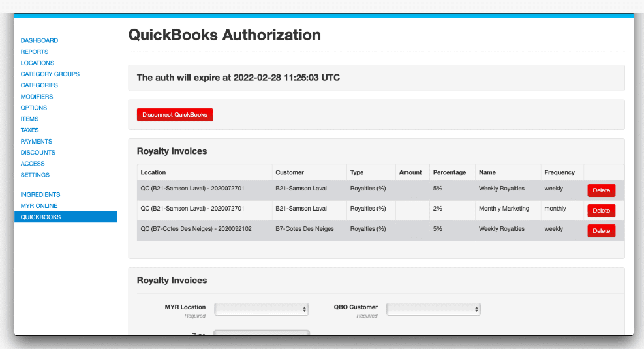Delete the B21-Samson Laval Weekly Royalties row
This screenshot has width=644, height=349.
602,190
